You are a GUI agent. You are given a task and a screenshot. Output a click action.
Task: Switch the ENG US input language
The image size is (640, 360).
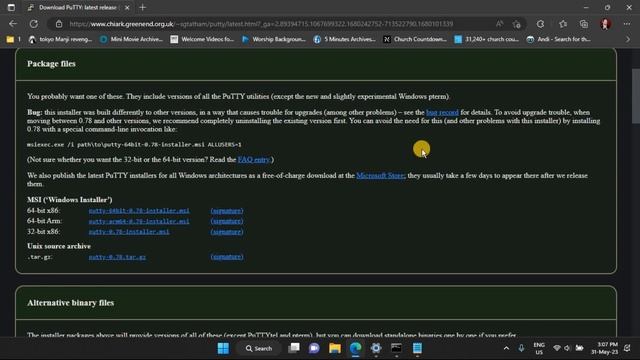[x=539, y=349]
